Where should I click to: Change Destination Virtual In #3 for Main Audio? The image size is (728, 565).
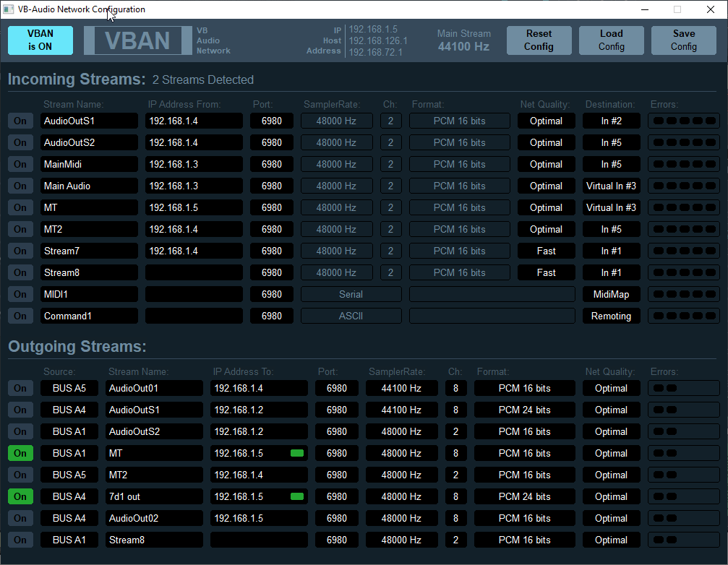611,186
